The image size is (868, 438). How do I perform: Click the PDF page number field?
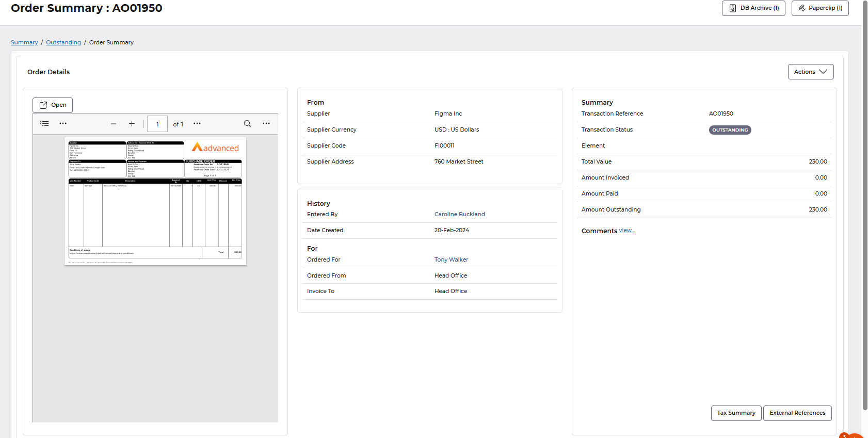[x=157, y=124]
